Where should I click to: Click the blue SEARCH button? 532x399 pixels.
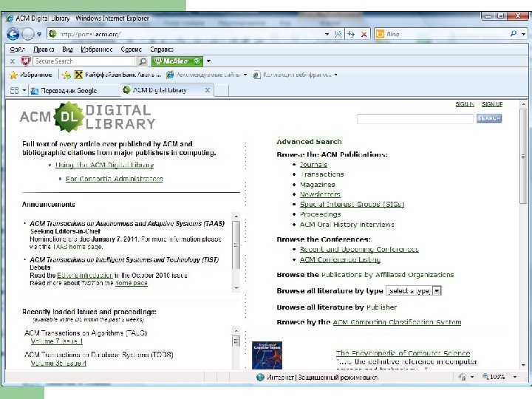(x=489, y=118)
